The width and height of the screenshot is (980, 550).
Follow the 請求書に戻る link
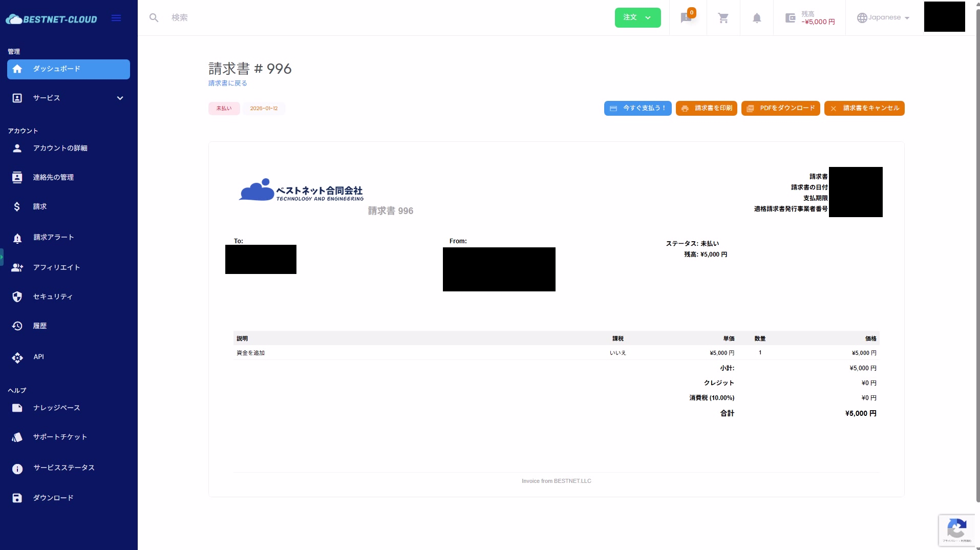click(x=227, y=83)
